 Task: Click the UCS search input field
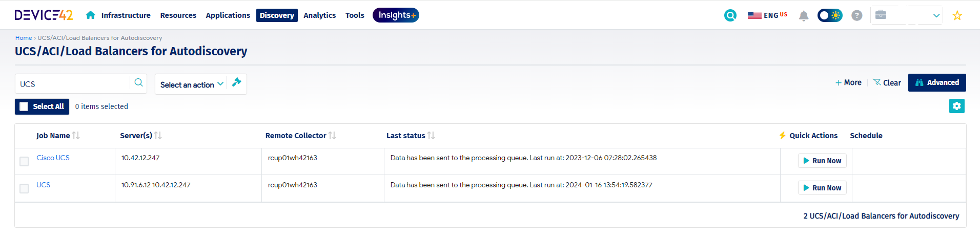coord(72,84)
